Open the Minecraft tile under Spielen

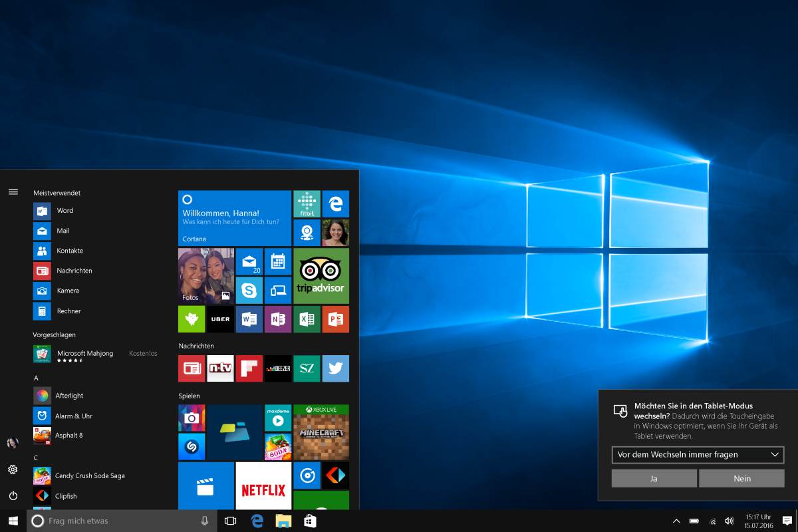[321, 432]
